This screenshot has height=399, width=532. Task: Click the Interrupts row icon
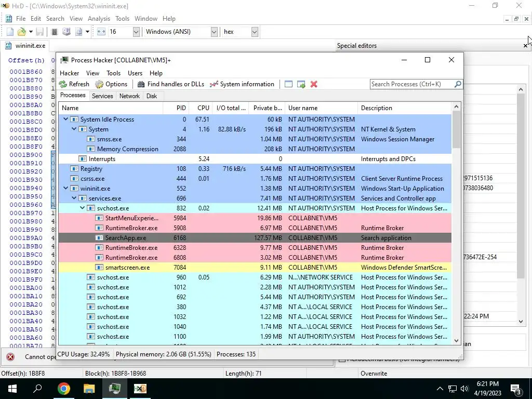click(x=83, y=159)
